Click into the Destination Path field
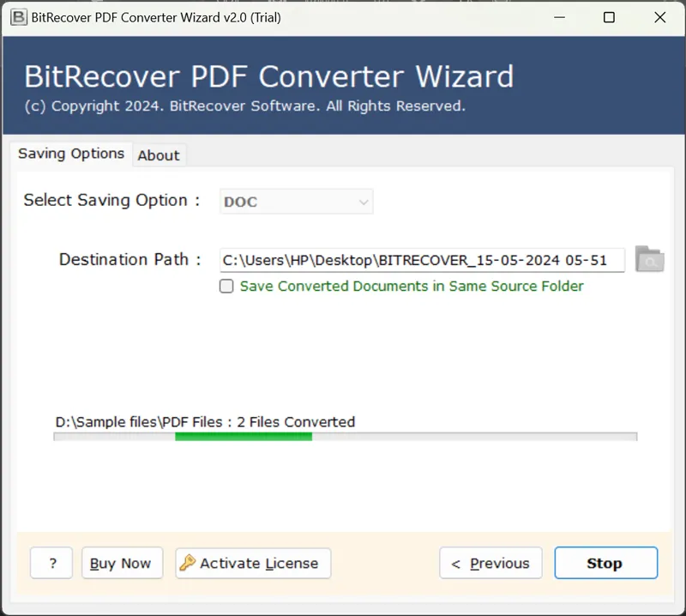 420,260
